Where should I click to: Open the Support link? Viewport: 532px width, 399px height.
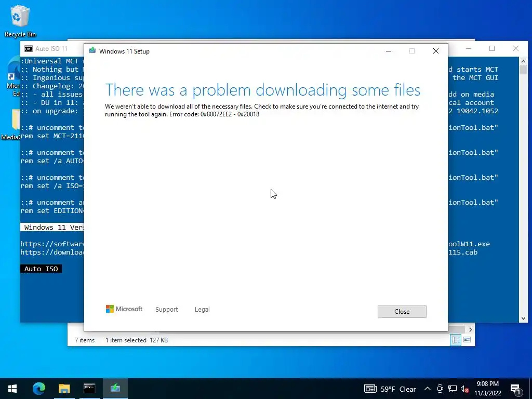[167, 310]
